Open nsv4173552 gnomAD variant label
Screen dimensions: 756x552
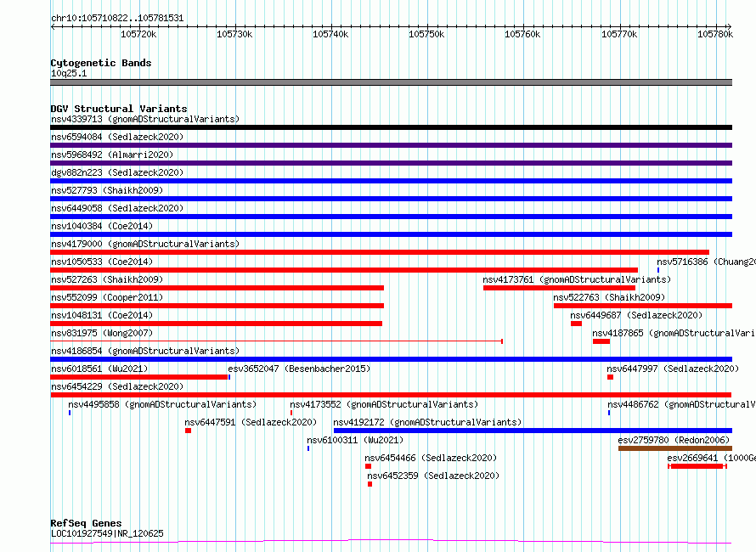tap(384, 404)
